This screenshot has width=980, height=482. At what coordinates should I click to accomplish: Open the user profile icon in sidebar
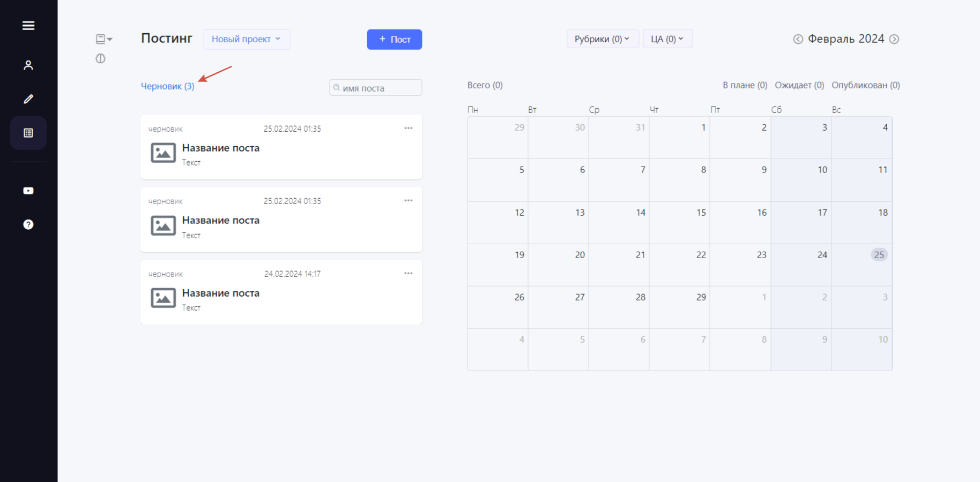28,65
